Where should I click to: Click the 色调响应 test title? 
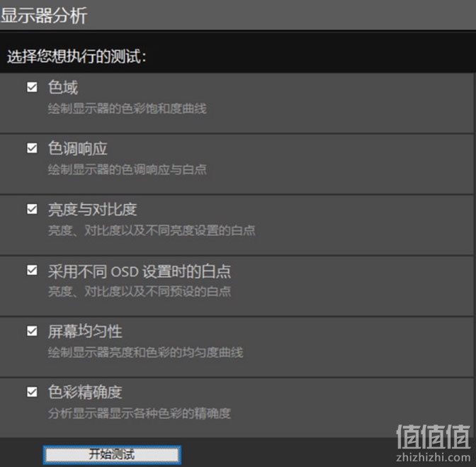[x=78, y=149]
